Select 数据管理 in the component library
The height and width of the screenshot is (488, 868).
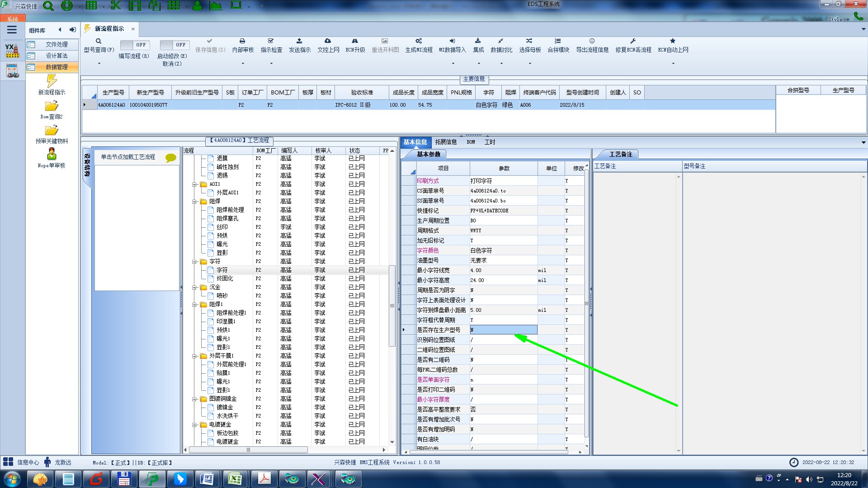(x=56, y=67)
